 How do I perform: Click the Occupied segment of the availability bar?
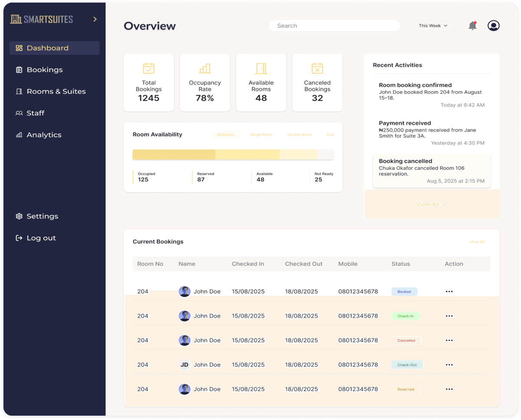tap(174, 155)
